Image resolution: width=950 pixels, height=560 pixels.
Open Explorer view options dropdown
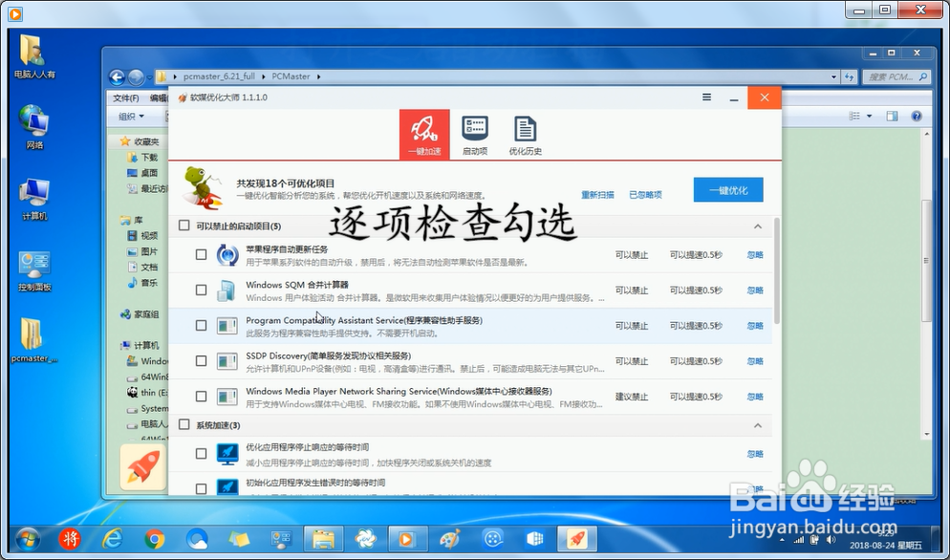pyautogui.click(x=869, y=117)
